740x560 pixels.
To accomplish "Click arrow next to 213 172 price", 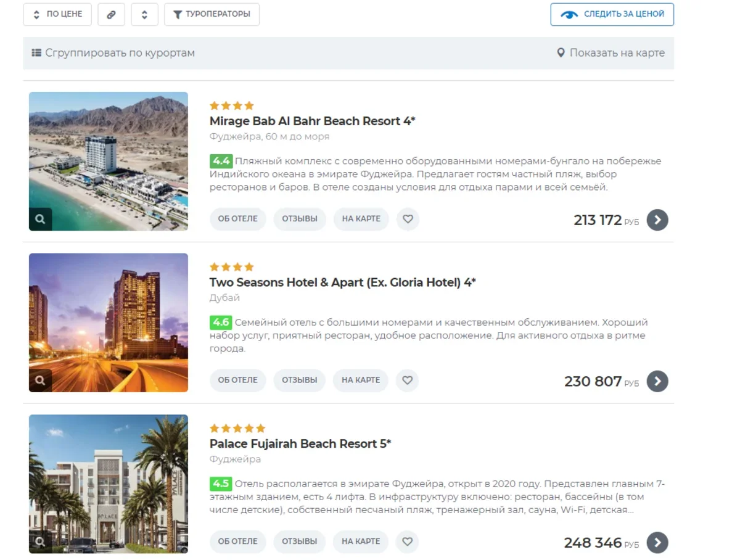I will pyautogui.click(x=657, y=220).
